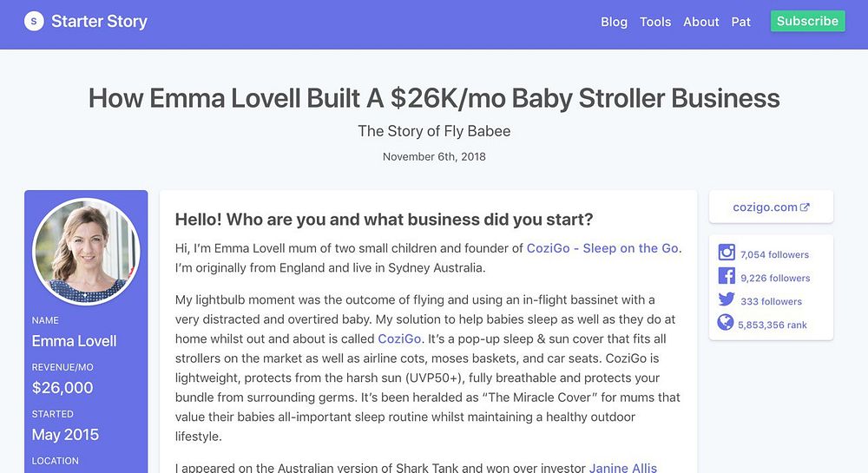
Task: Click the Starter Story logo icon
Action: [34, 22]
